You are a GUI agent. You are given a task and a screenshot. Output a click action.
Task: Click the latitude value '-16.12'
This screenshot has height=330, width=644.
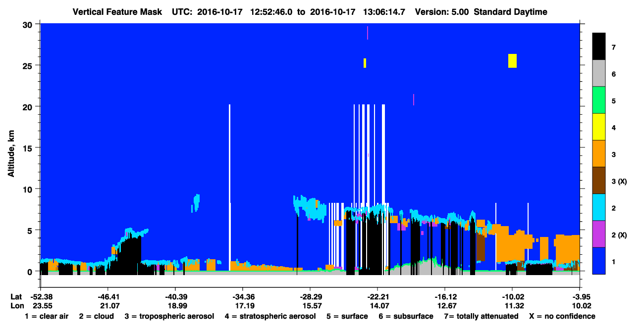pos(445,297)
